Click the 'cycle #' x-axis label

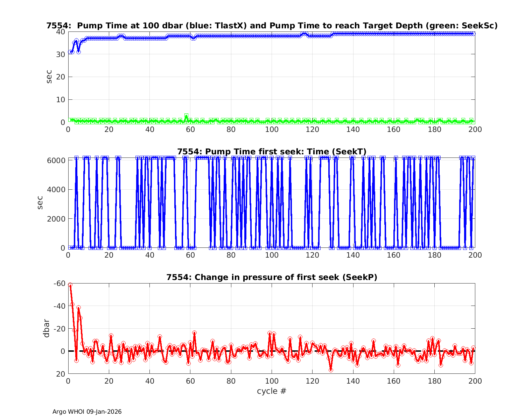[272, 391]
